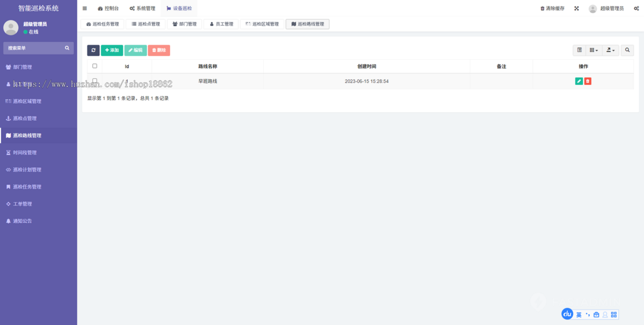Click the green 添加 button
Screen dimensions: 644x325
click(x=112, y=50)
